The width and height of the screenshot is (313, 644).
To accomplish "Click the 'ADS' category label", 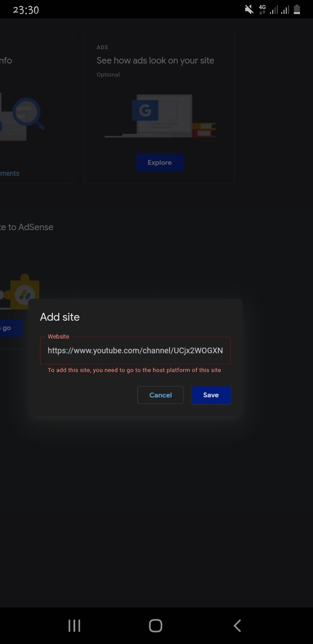I will [x=102, y=47].
